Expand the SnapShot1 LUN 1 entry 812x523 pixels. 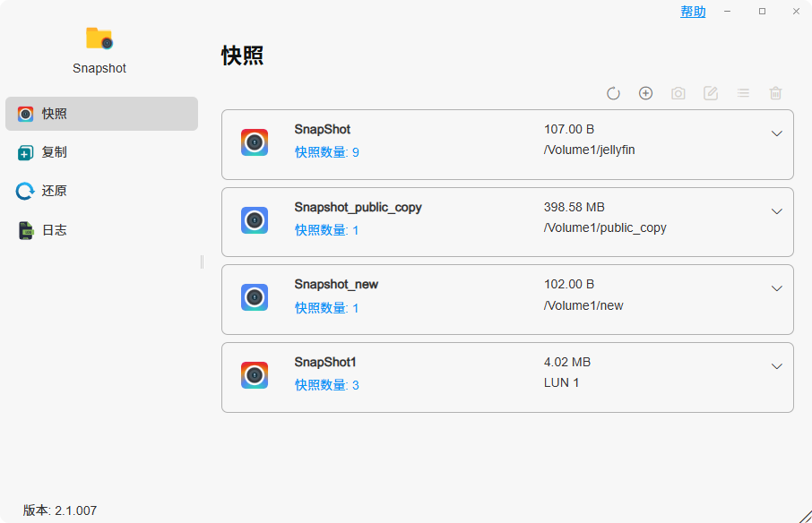coord(777,366)
